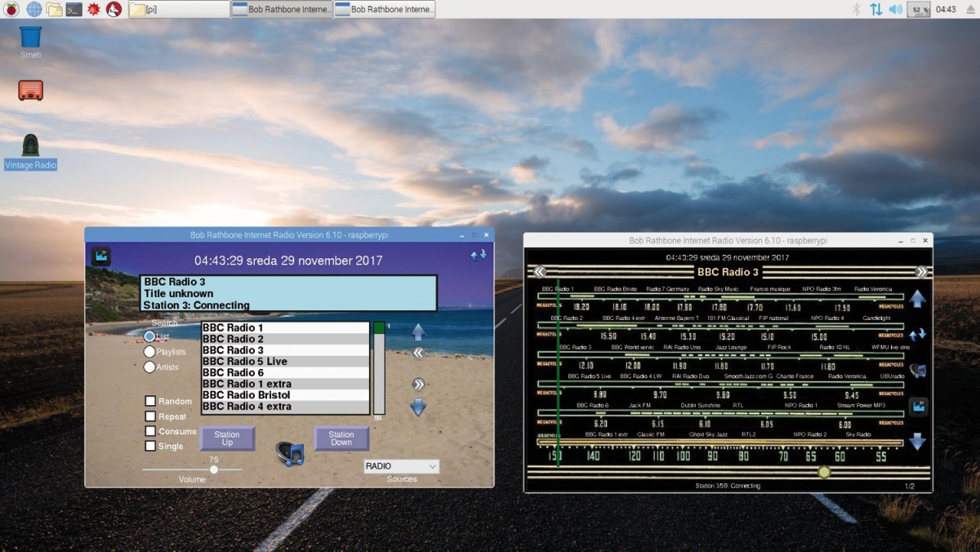Open the red Mathematica star icon
The height and width of the screenshot is (552, 980).
[x=94, y=9]
